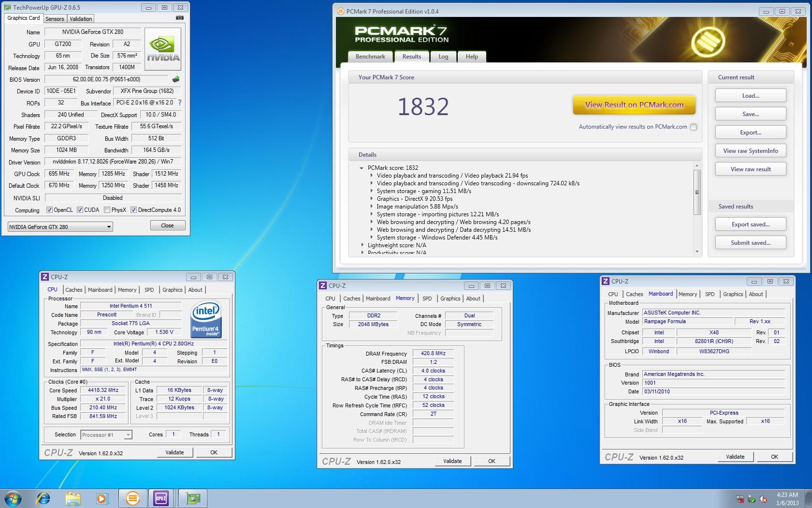This screenshot has width=812, height=508.
Task: Open Windows Media Player from taskbar
Action: (102, 498)
